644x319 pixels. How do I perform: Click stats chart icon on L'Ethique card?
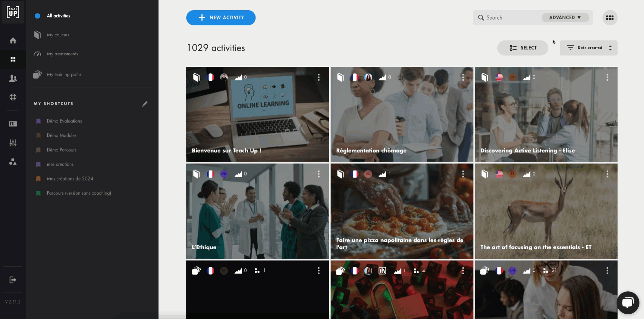(238, 174)
